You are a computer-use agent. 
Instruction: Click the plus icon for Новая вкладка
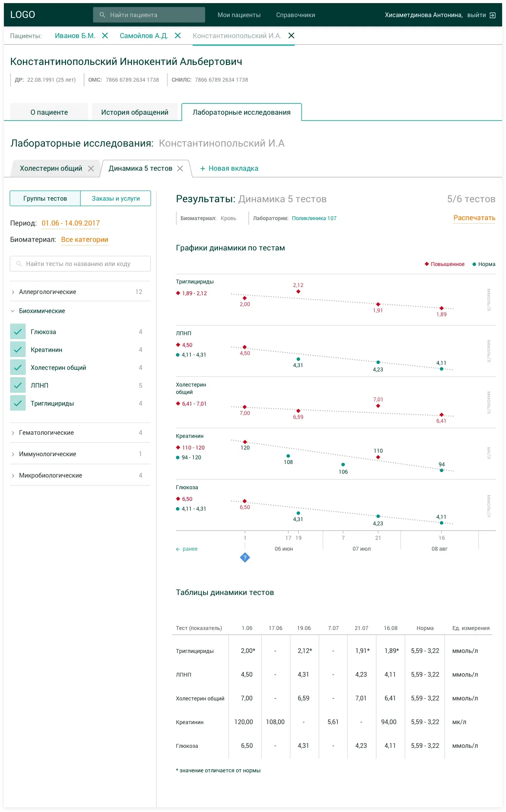202,168
